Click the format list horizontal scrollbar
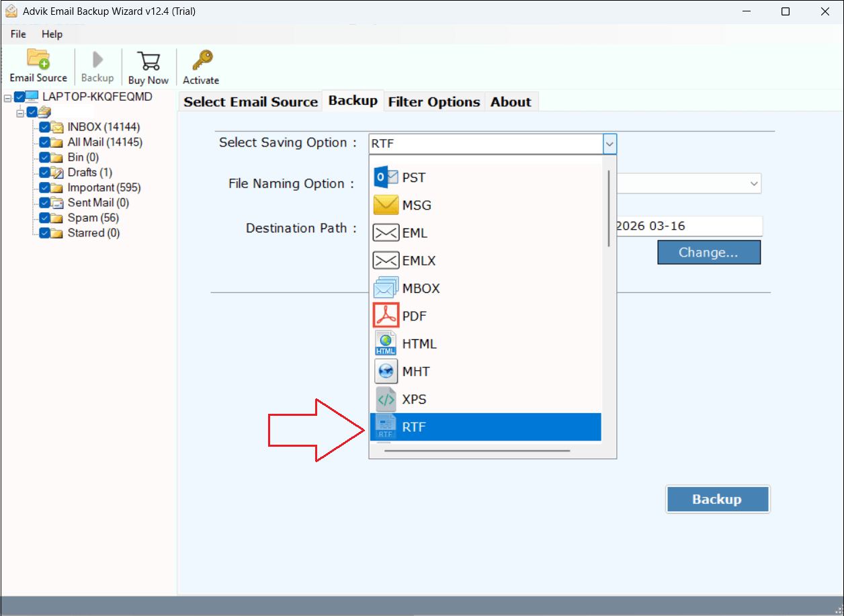Screen dimensions: 844x616 (477, 451)
